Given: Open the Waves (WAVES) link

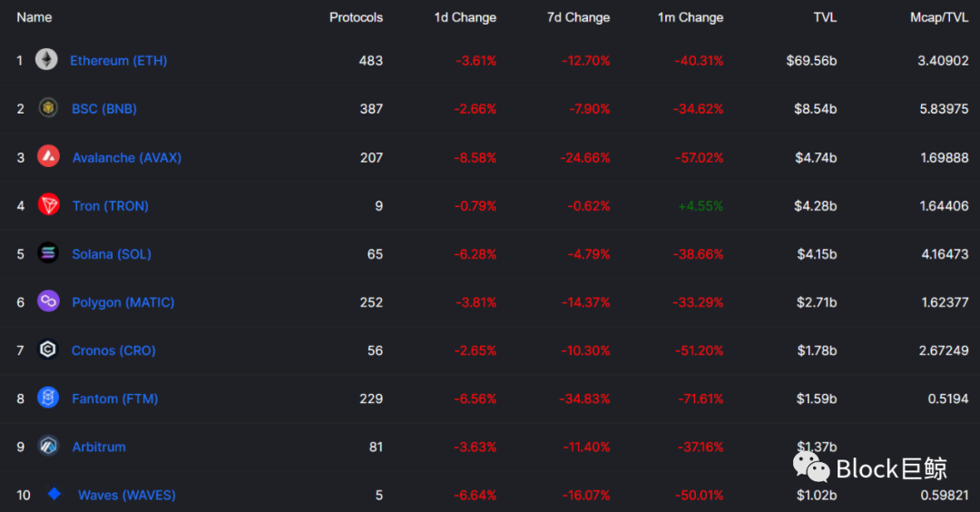Looking at the screenshot, I should [x=127, y=495].
